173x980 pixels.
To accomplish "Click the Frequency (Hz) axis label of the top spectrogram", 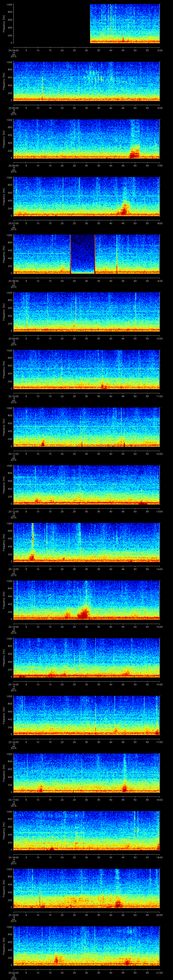I will 4,24.
